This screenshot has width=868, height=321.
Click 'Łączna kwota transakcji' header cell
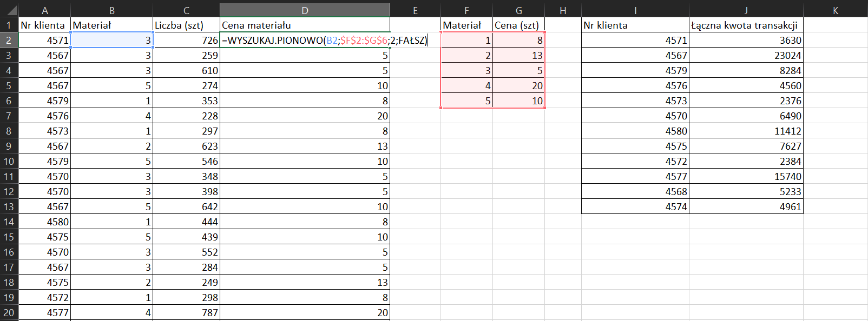pos(746,25)
